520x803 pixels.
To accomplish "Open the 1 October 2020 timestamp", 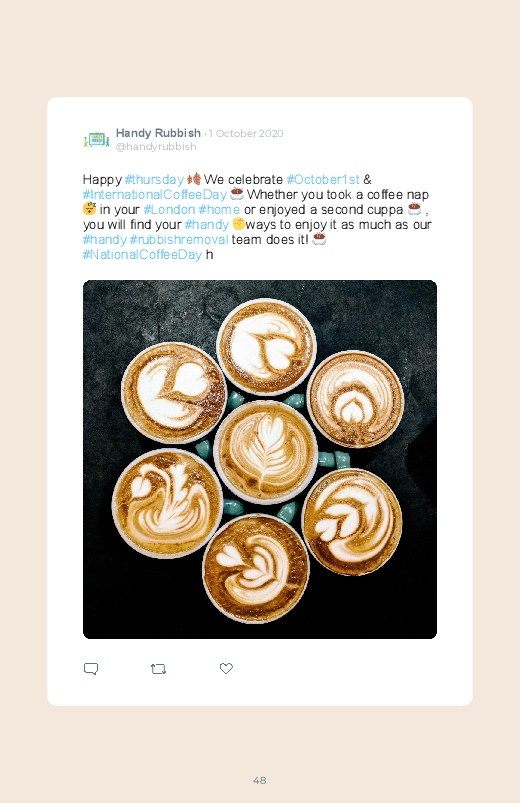I will [246, 134].
